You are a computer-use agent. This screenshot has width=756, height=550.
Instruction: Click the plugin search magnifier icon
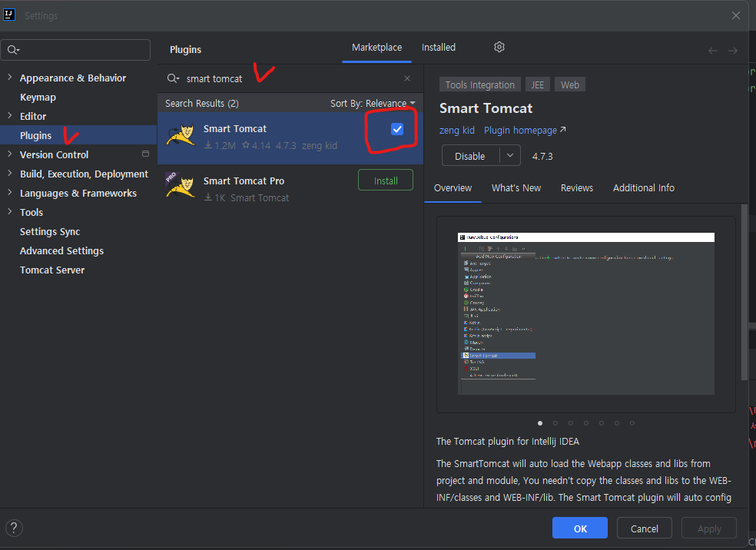173,78
